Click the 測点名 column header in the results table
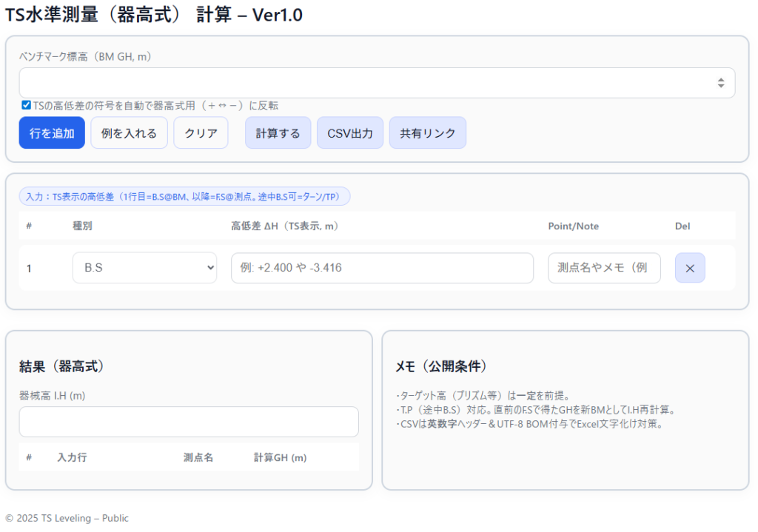 tap(198, 458)
